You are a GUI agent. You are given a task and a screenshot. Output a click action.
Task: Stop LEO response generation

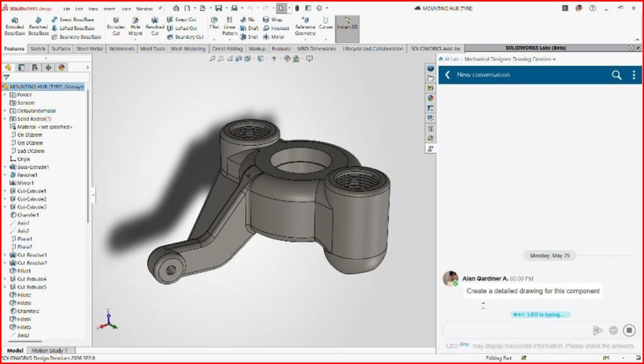pyautogui.click(x=629, y=330)
